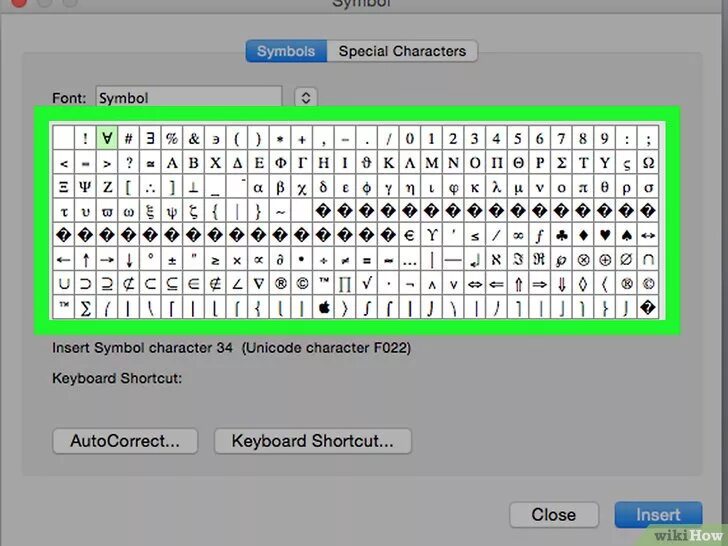Select the union ∪ symbol
Image resolution: width=728 pixels, height=546 pixels.
(64, 283)
